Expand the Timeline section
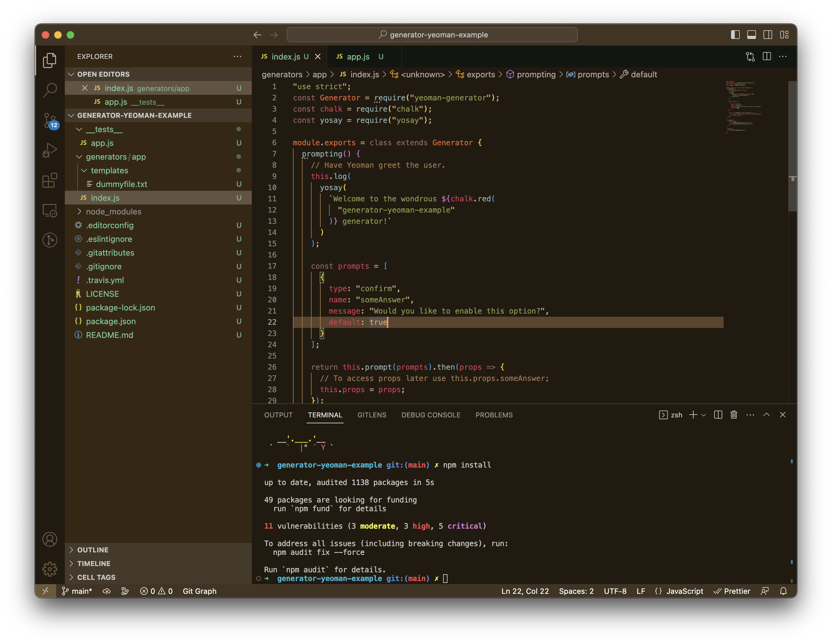 click(x=159, y=564)
